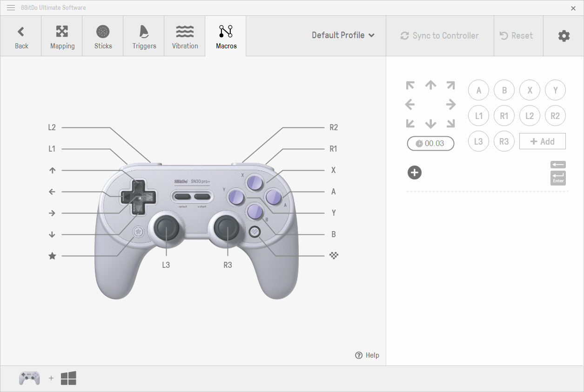584x392 pixels.
Task: Click the R2 label on the controller diagram
Action: pos(334,127)
